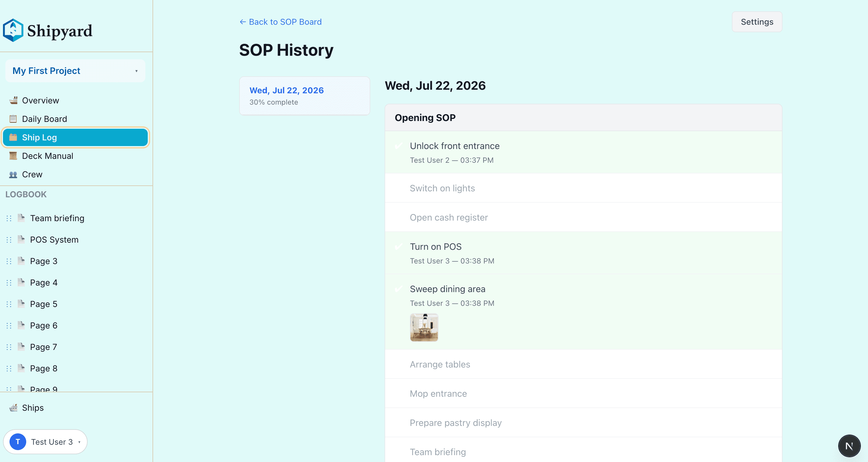Screen dimensions: 868x462
Task: Click the Ships boat icon
Action: (13, 408)
